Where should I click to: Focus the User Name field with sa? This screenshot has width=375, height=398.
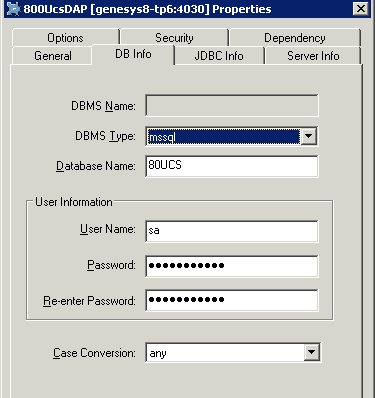click(232, 231)
